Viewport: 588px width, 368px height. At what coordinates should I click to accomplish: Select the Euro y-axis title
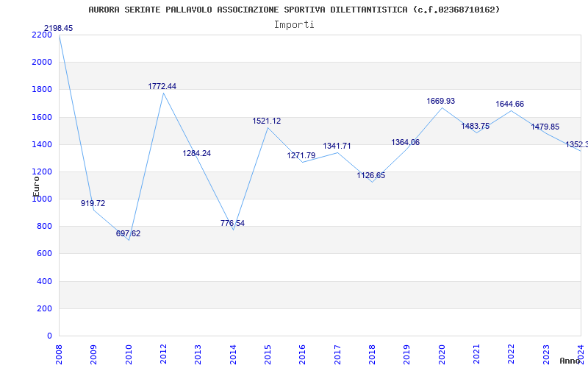pyautogui.click(x=36, y=187)
